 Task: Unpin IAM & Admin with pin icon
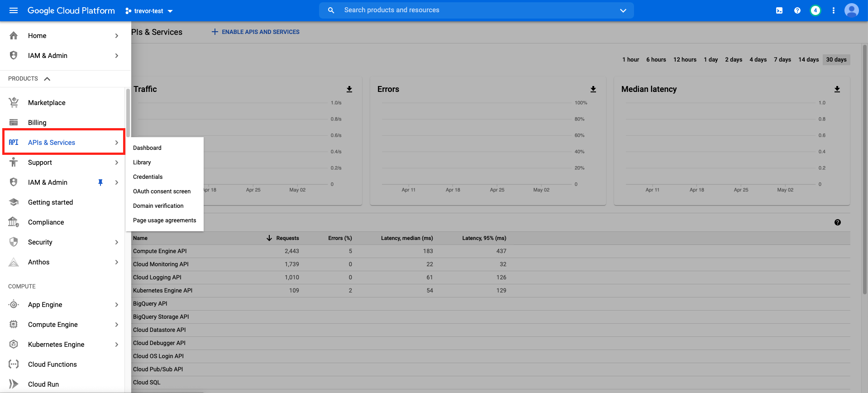pyautogui.click(x=100, y=182)
